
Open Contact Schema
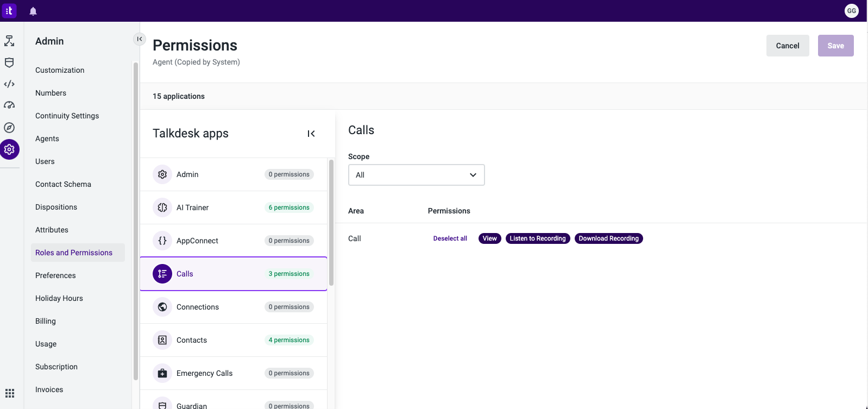pyautogui.click(x=63, y=184)
